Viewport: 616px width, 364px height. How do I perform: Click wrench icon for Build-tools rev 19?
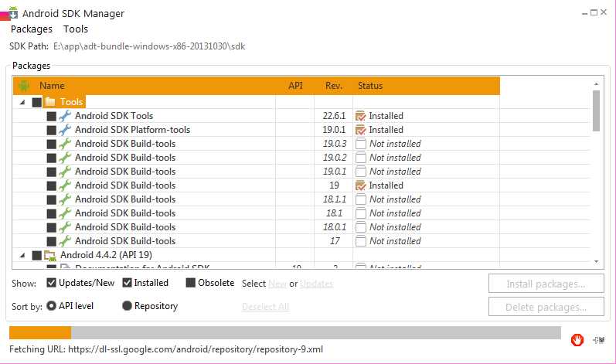click(x=65, y=185)
